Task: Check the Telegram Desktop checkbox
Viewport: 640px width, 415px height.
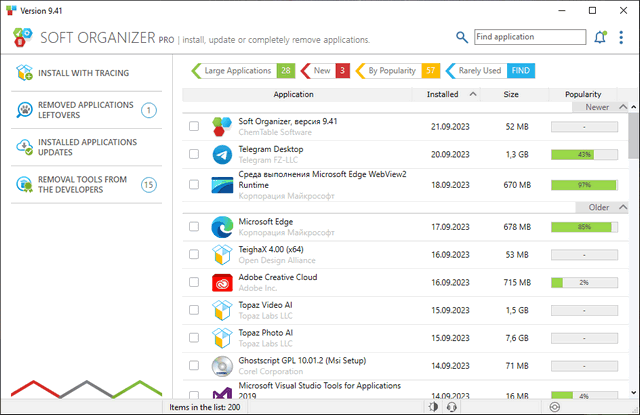Action: click(194, 154)
